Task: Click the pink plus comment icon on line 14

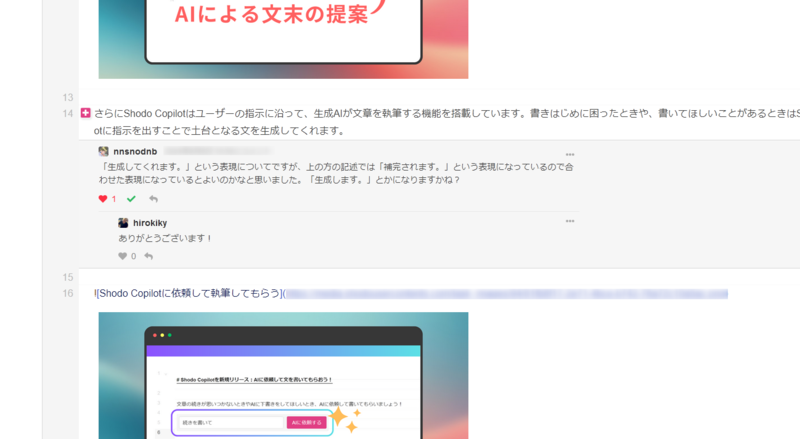Action: click(x=86, y=113)
